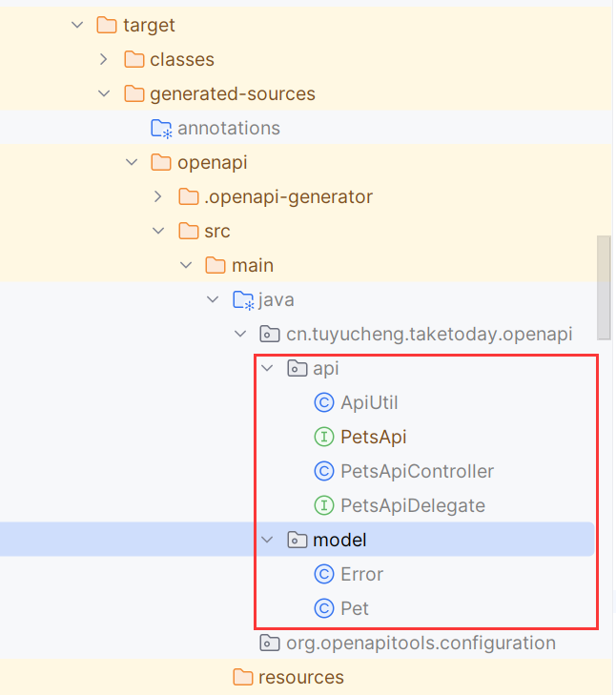Collapse the api package node
The height and width of the screenshot is (695, 616).
pyautogui.click(x=267, y=368)
